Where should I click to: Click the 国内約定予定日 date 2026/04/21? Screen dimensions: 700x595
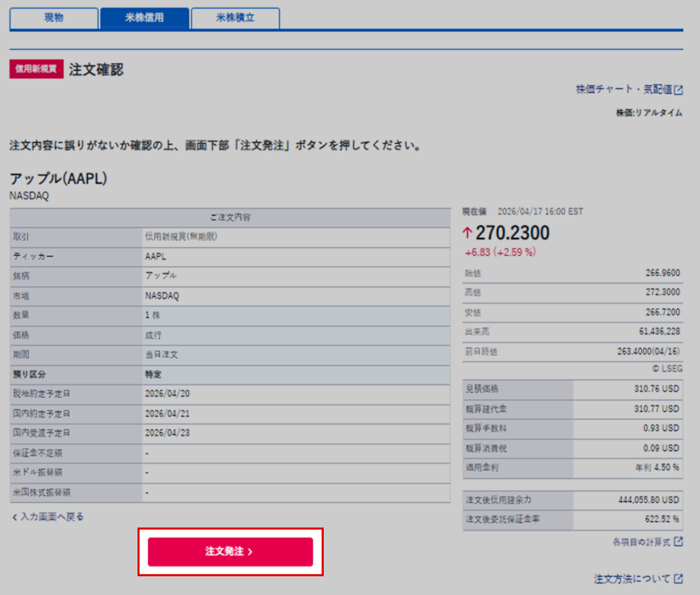pyautogui.click(x=167, y=414)
